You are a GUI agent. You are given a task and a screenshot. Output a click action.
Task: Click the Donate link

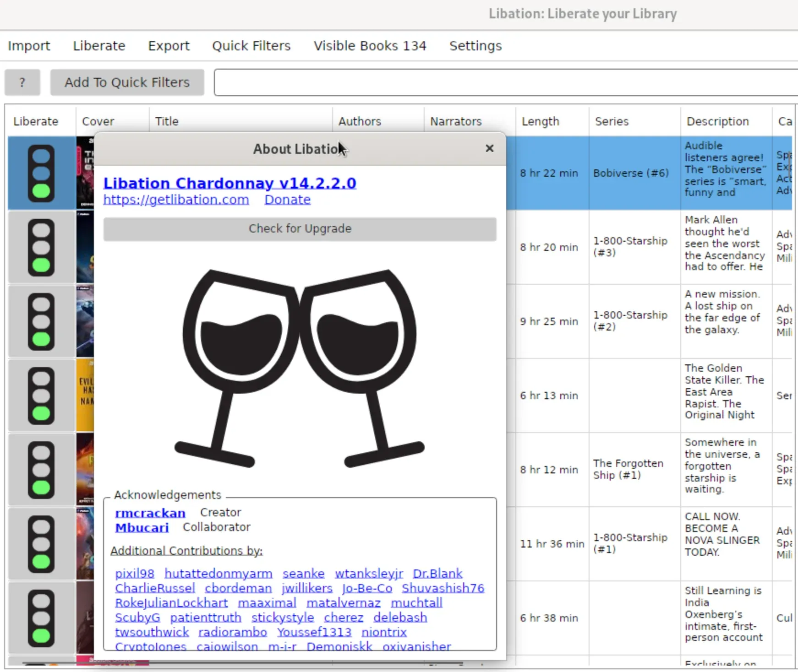287,200
